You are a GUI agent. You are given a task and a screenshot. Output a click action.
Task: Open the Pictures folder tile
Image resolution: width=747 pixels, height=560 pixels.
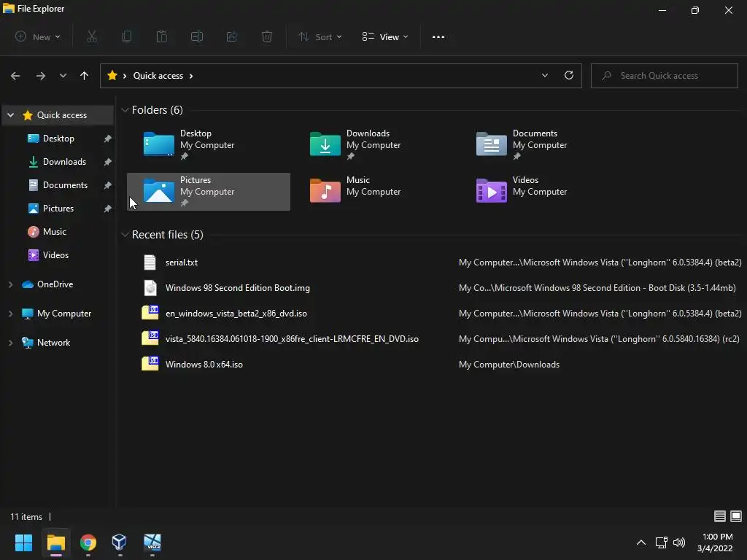point(208,192)
